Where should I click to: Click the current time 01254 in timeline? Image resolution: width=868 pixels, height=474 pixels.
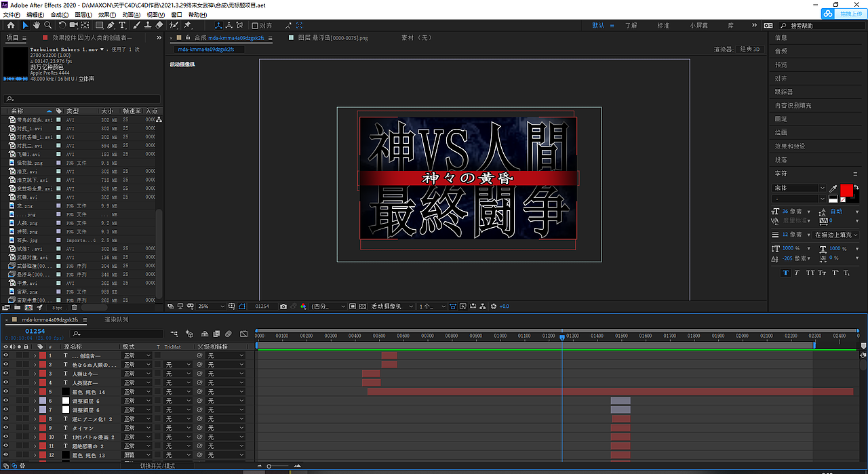35,330
